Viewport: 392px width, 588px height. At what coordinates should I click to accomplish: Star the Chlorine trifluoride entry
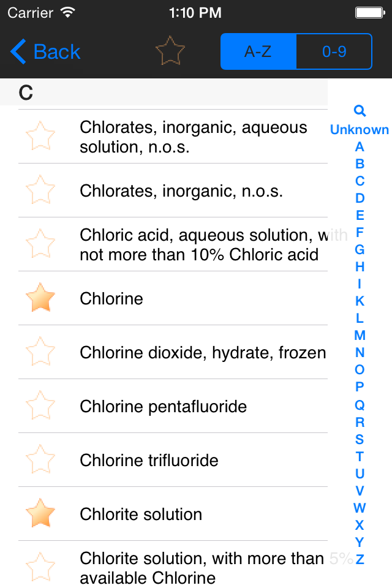point(40,460)
